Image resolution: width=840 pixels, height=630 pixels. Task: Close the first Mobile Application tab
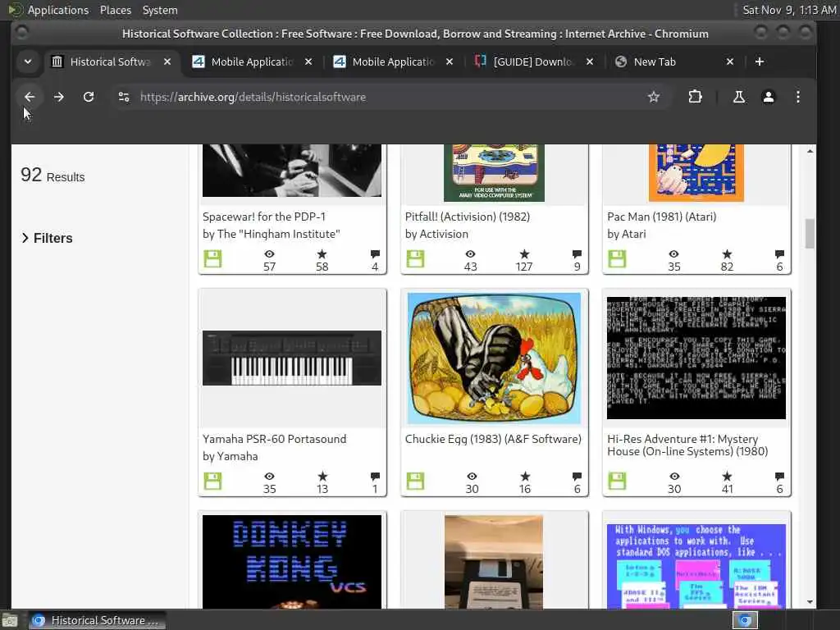[308, 62]
